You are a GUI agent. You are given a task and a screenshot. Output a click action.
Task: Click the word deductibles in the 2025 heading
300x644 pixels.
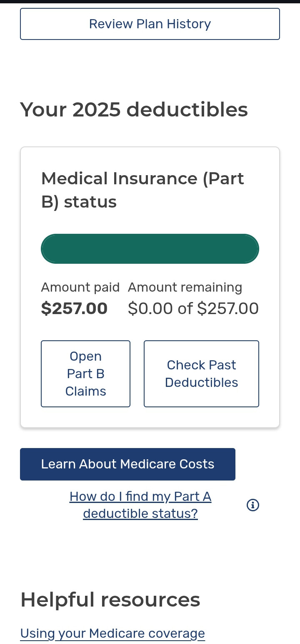click(x=187, y=110)
